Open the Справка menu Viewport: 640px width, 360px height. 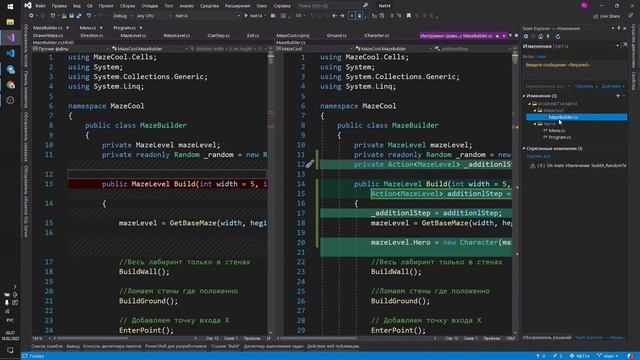[x=282, y=6]
